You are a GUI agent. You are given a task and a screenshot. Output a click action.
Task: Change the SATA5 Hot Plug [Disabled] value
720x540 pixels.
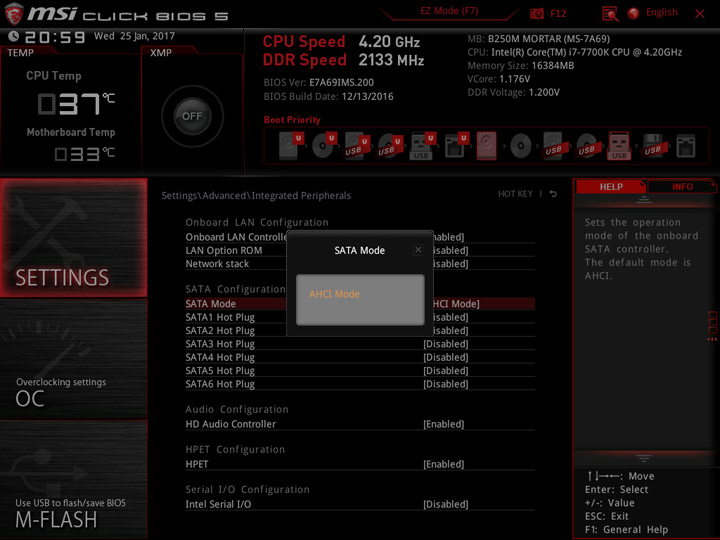[x=445, y=371]
